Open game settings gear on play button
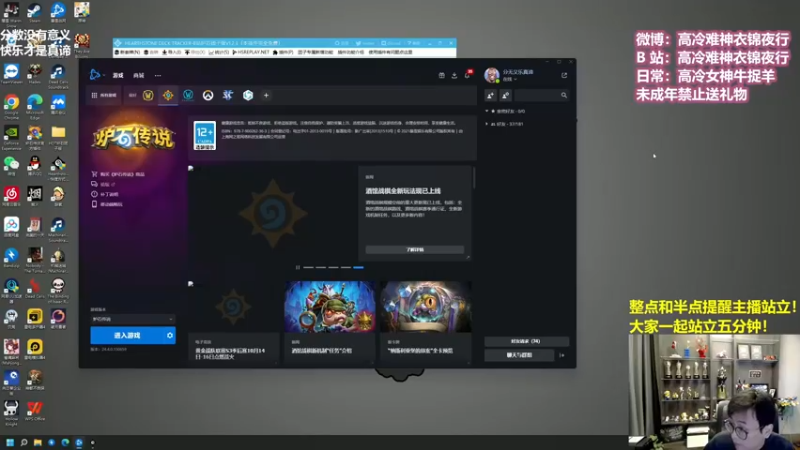The width and height of the screenshot is (800, 450). [x=170, y=335]
